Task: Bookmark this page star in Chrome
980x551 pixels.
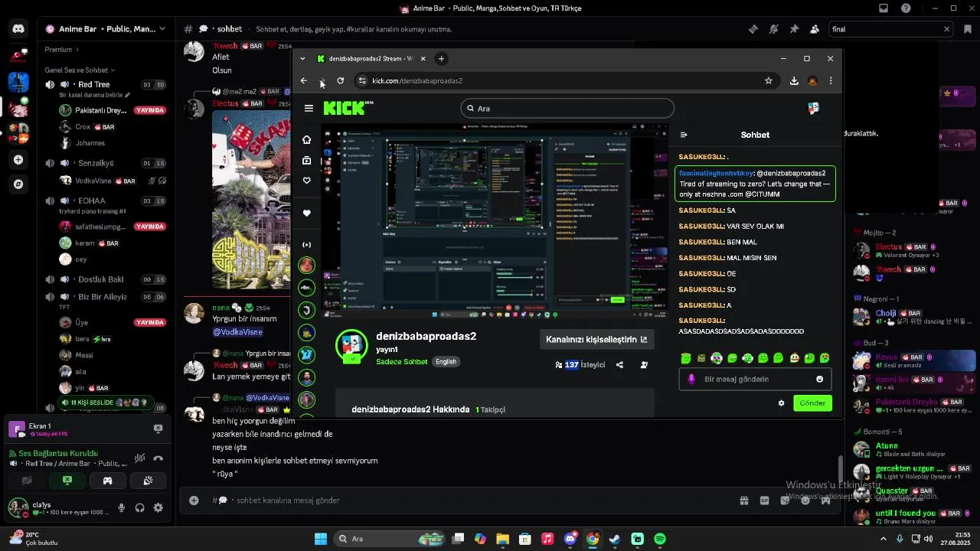Action: point(769,80)
